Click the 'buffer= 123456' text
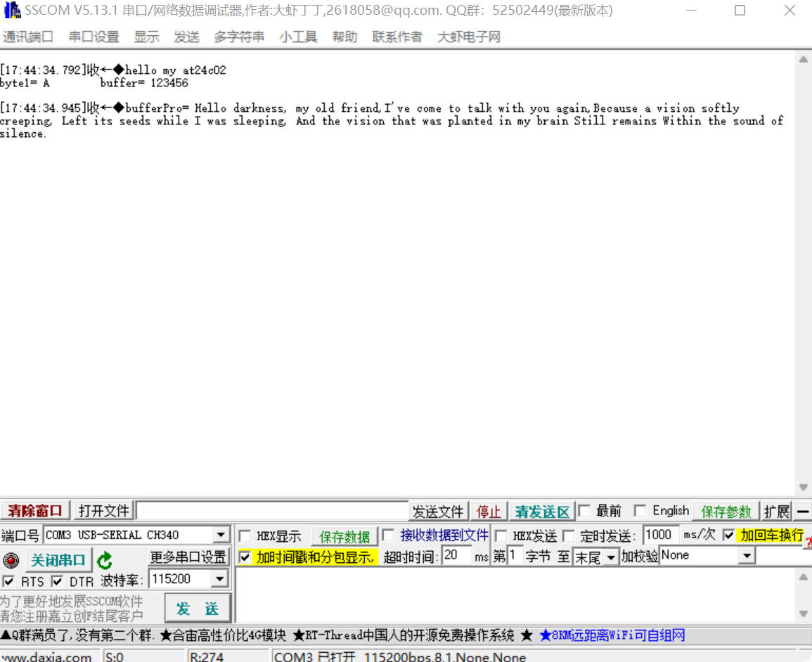 pyautogui.click(x=144, y=83)
